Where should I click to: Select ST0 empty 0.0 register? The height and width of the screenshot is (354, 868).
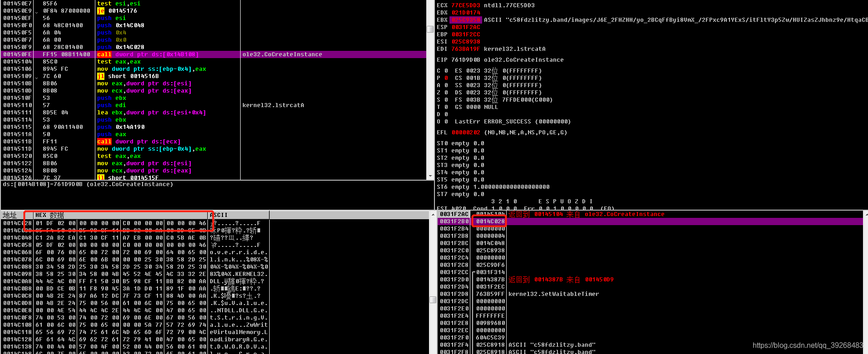[460, 143]
